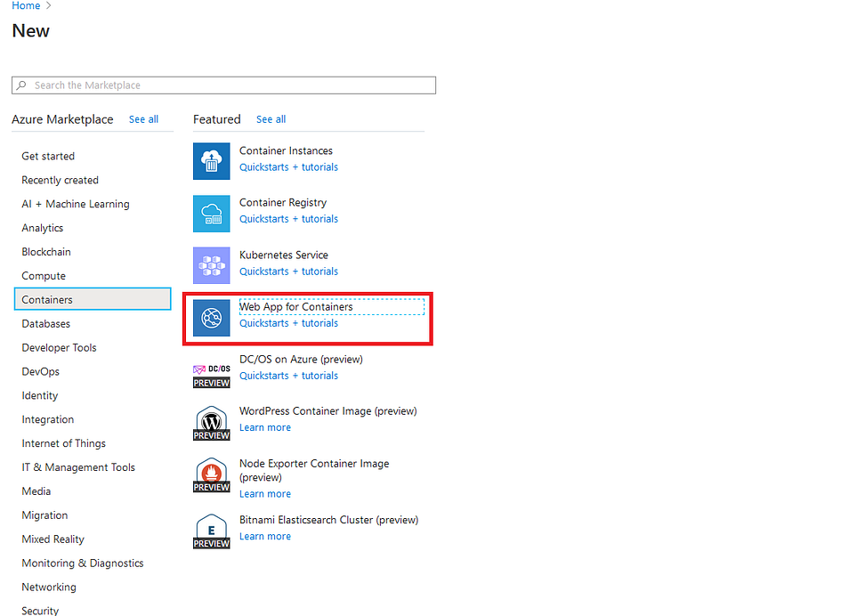Select Get started category
Image resolution: width=857 pixels, height=616 pixels.
tap(48, 156)
